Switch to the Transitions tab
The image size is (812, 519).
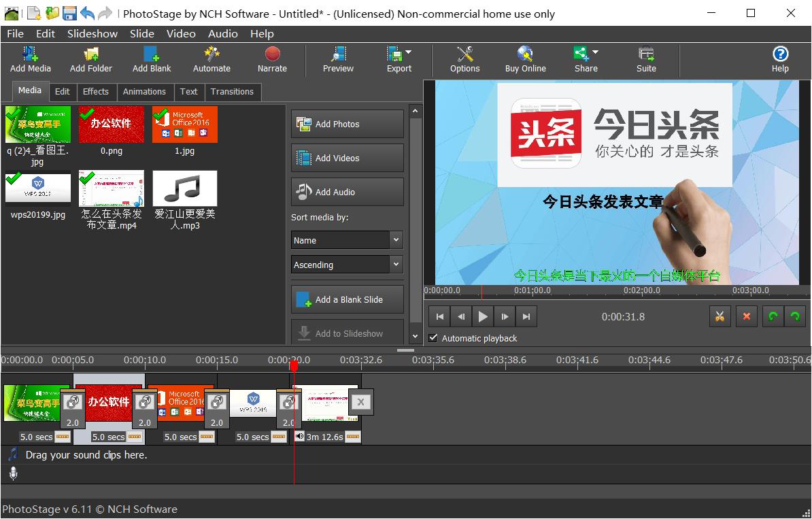point(233,91)
